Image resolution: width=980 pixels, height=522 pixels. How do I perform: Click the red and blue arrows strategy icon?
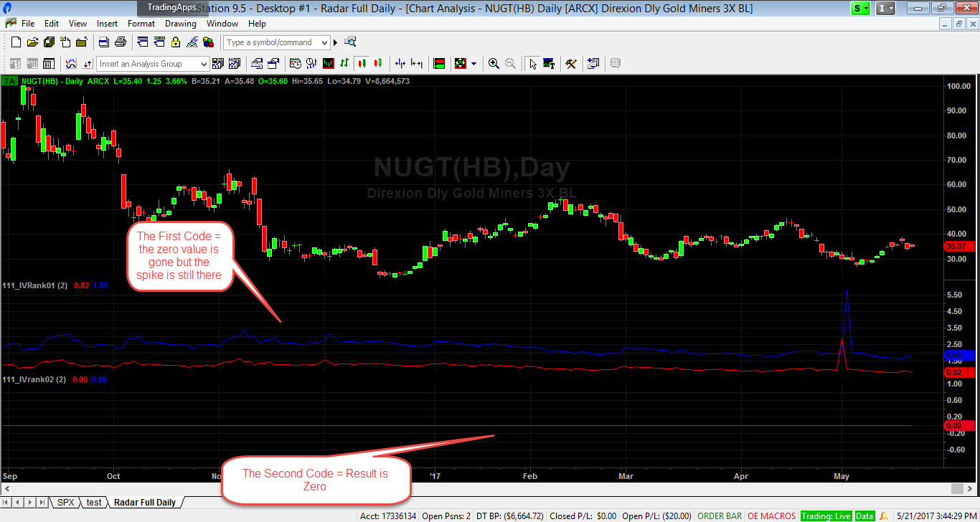(x=88, y=64)
